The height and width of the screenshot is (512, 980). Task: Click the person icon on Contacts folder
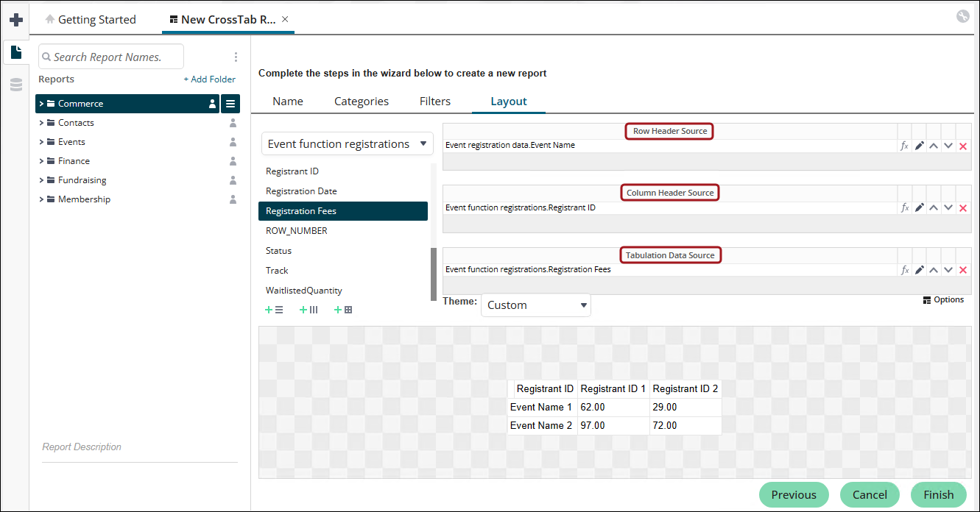coord(233,123)
